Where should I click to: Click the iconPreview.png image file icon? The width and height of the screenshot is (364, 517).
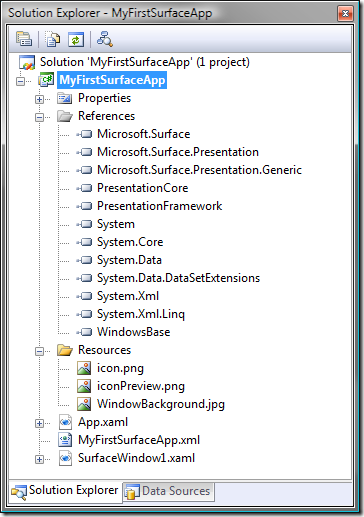(x=84, y=386)
